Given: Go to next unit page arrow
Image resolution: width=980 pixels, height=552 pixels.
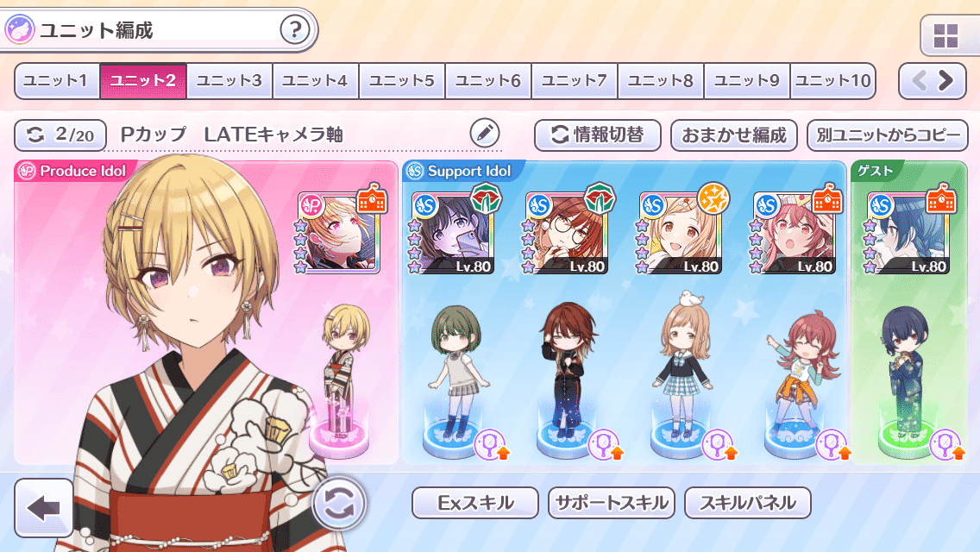Looking at the screenshot, I should point(946,80).
